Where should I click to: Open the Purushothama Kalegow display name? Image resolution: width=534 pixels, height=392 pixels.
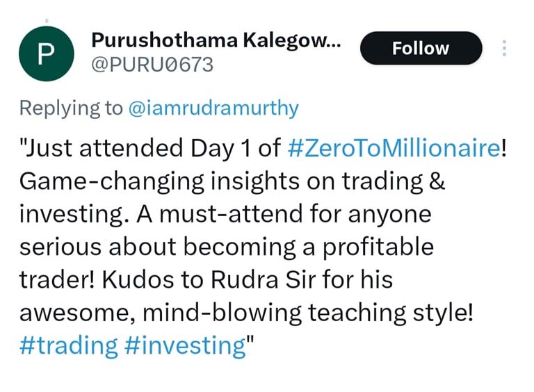coord(216,40)
